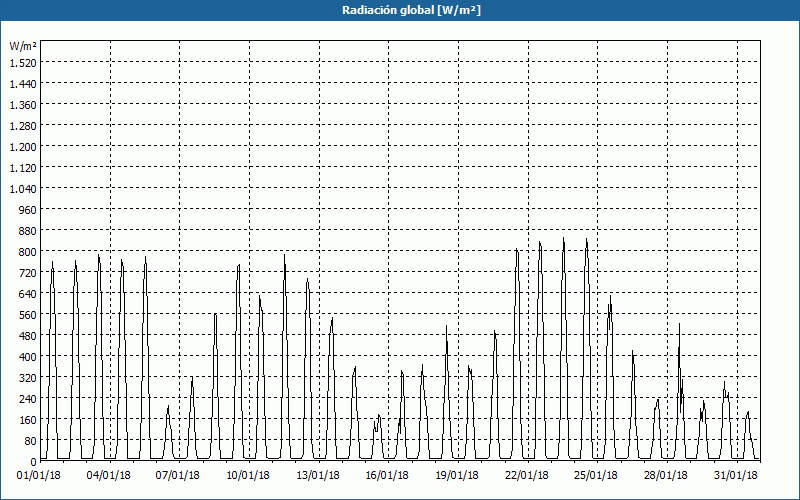
Task: Select the 400 y-axis value
Action: [28, 356]
